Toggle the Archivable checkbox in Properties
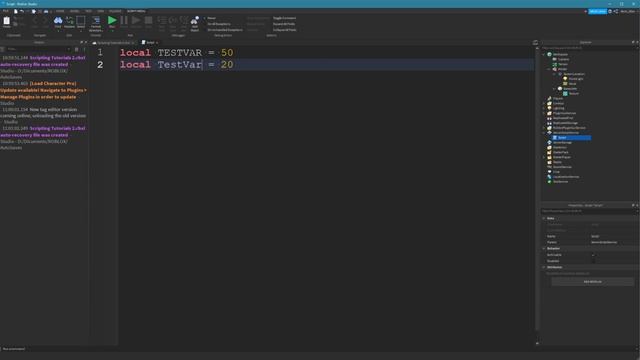Screen dimensions: 640x360 (593, 255)
